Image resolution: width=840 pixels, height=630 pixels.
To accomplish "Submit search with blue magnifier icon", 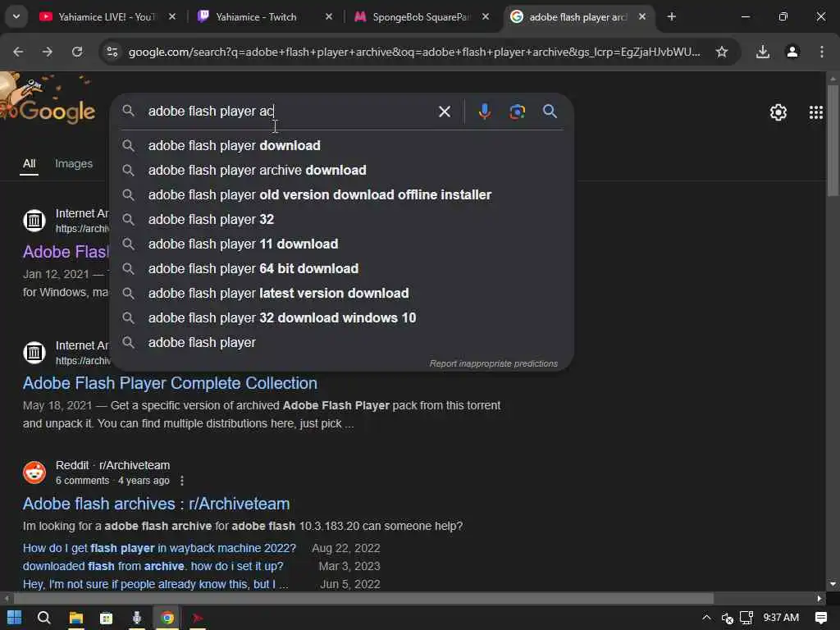I will pos(550,112).
